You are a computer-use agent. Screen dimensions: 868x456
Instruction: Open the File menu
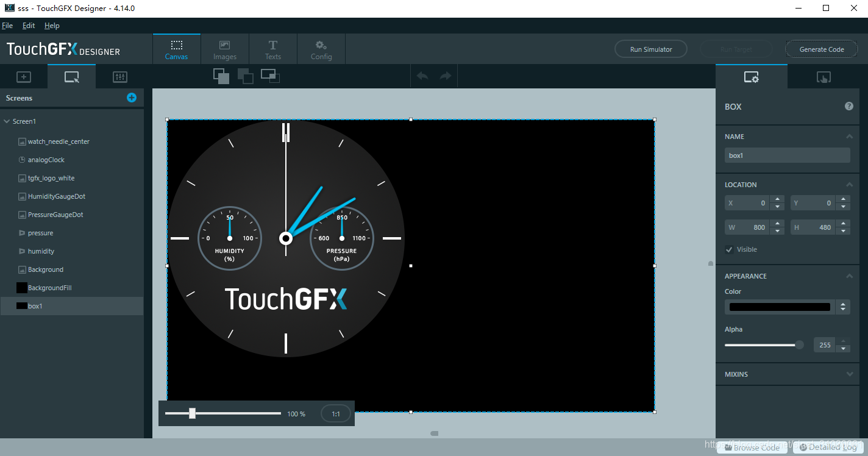click(x=7, y=26)
